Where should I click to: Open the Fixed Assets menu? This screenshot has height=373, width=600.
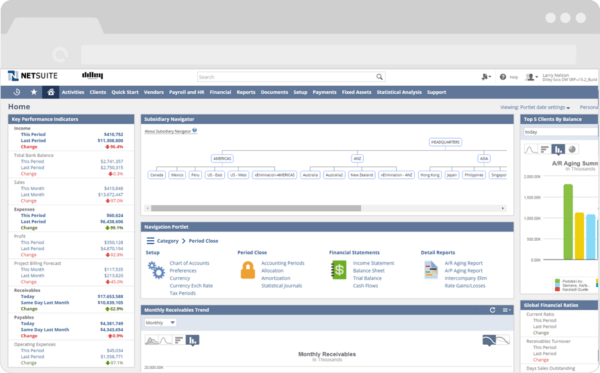(357, 92)
